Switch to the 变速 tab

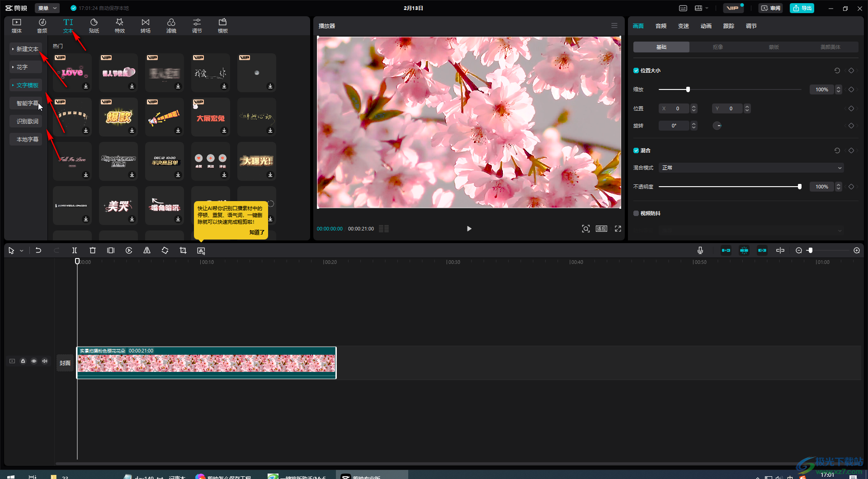[684, 26]
